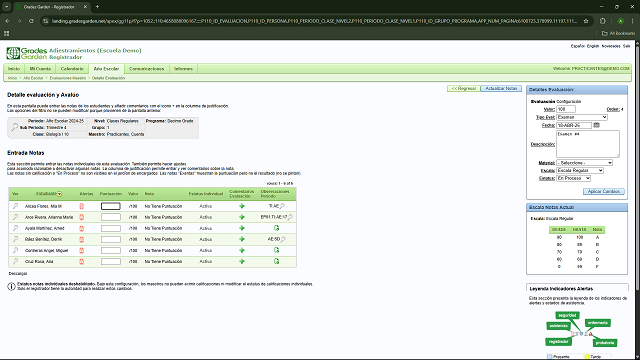
Task: Click the Evaluaciones Maestro breadcrumb link
Action: [68, 78]
